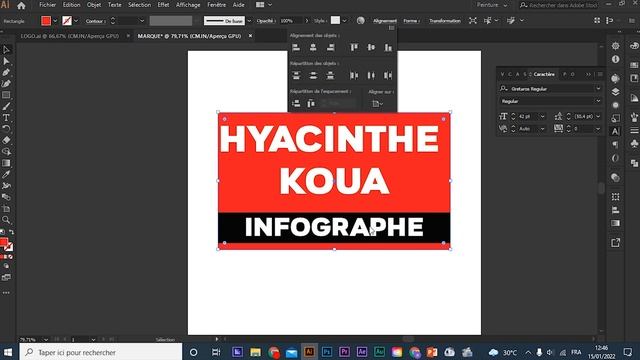The height and width of the screenshot is (360, 640).
Task: Click vertical distribute space icon
Action: coord(296,104)
